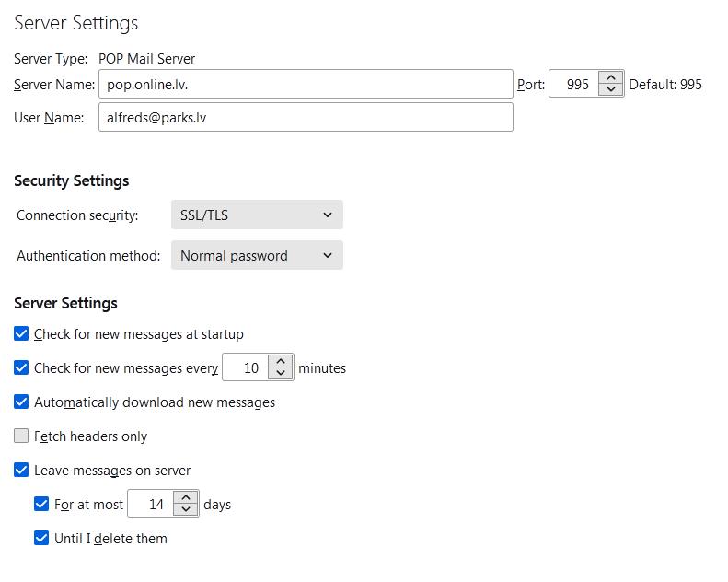Increase 'For at most' days up arrow
Viewport: 728px width, 582px height.
(186, 497)
